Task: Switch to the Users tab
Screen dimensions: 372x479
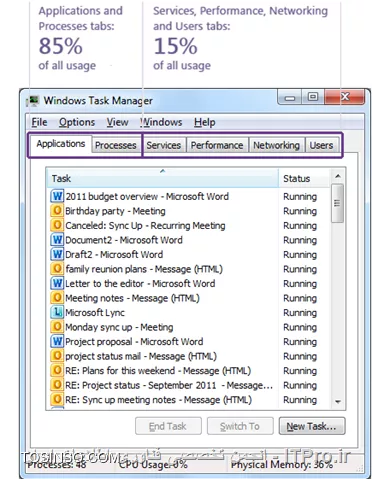Action: tap(321, 145)
